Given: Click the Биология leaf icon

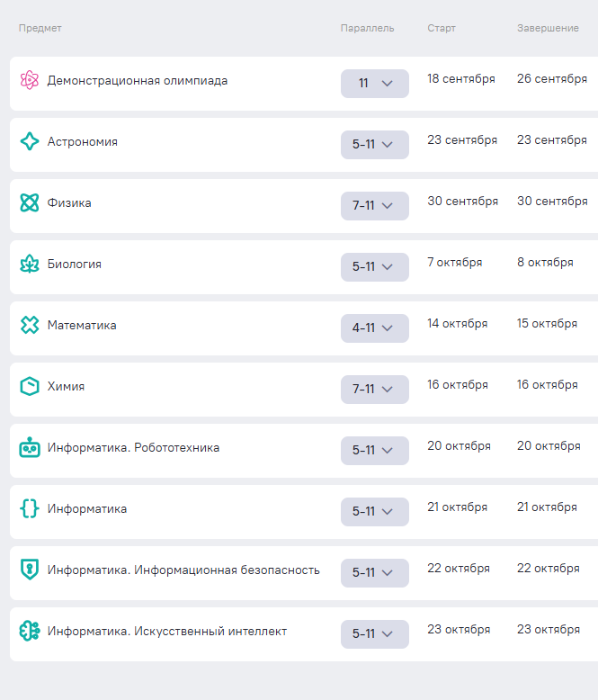Looking at the screenshot, I should pyautogui.click(x=30, y=265).
